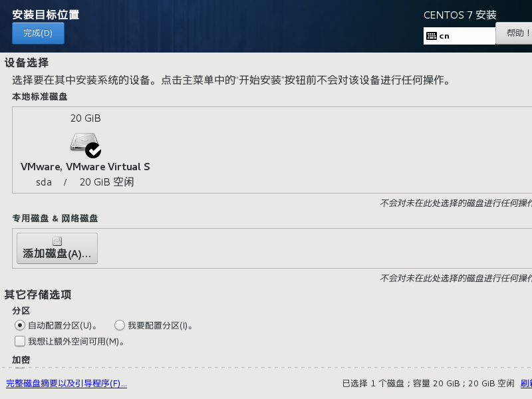The image size is (532, 399).
Task: Click the black checkmark badge on the disk
Action: tap(94, 151)
